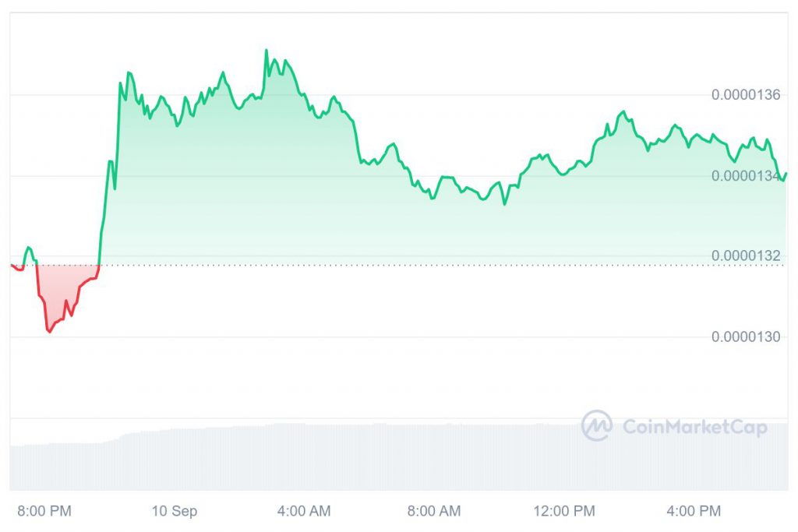Click the CoinMarketCap watermark text
Screen dimensions: 798x532
pos(694,427)
